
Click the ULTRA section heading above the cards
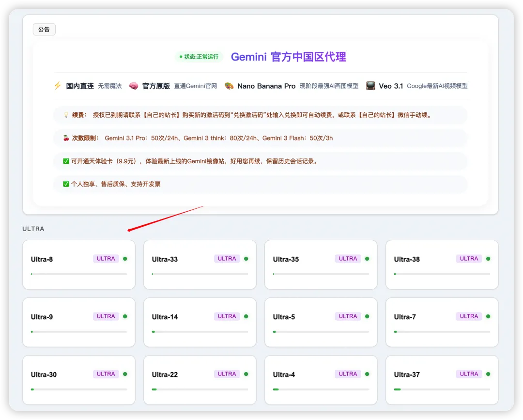pos(33,229)
